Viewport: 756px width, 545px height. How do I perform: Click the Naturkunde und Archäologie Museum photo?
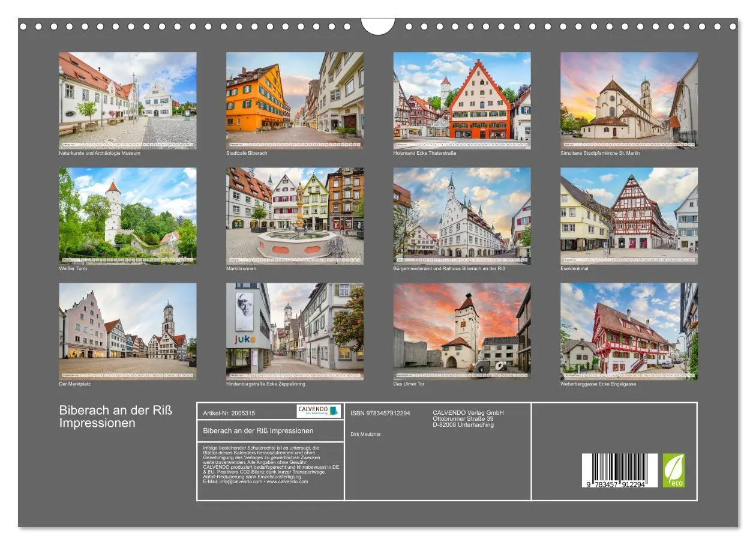pyautogui.click(x=127, y=100)
